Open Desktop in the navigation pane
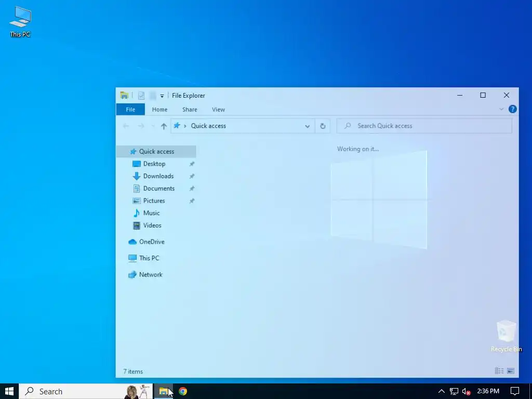 click(x=154, y=164)
